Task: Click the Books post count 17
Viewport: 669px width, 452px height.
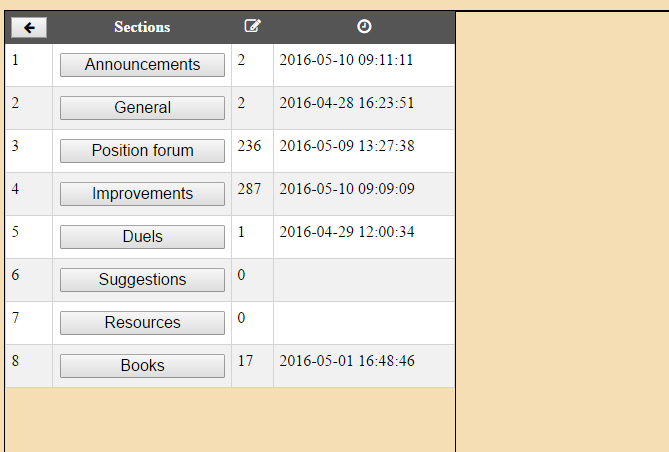Action: point(245,361)
